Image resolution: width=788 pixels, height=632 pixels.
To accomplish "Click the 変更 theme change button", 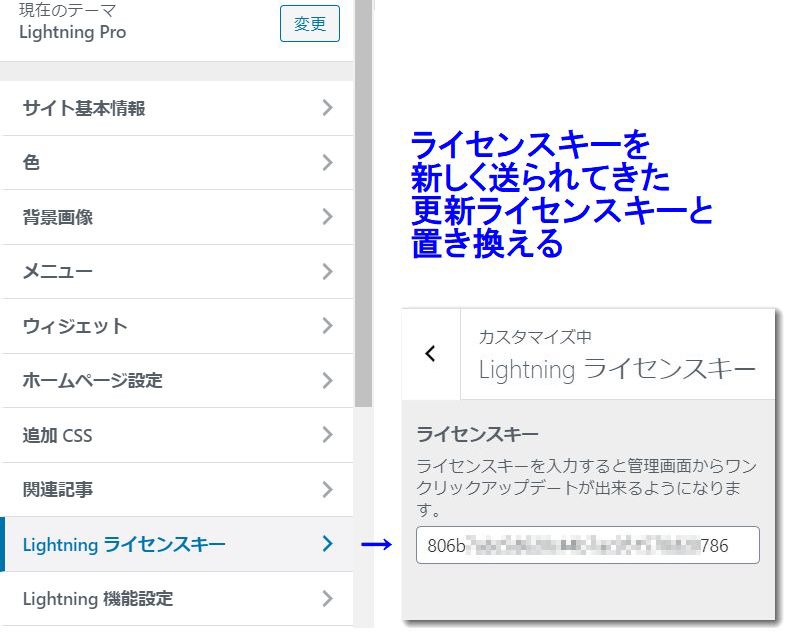I will [x=310, y=24].
